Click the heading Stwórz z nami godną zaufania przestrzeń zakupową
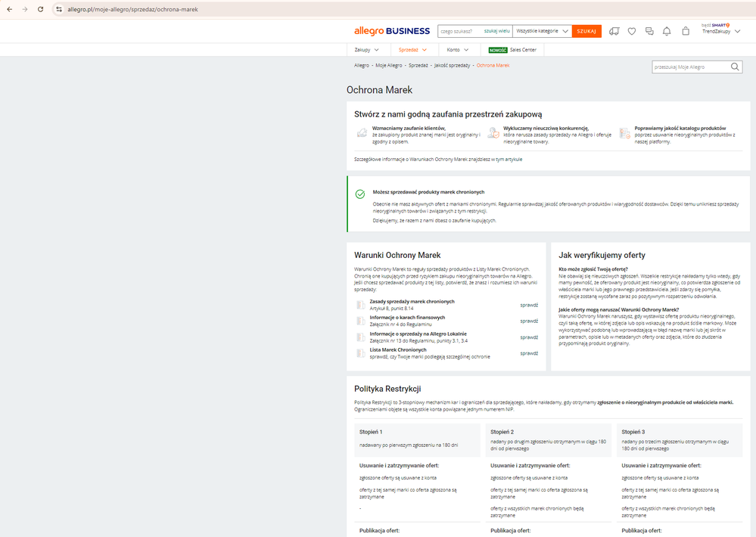Viewport: 756px width, 537px height. tap(448, 114)
